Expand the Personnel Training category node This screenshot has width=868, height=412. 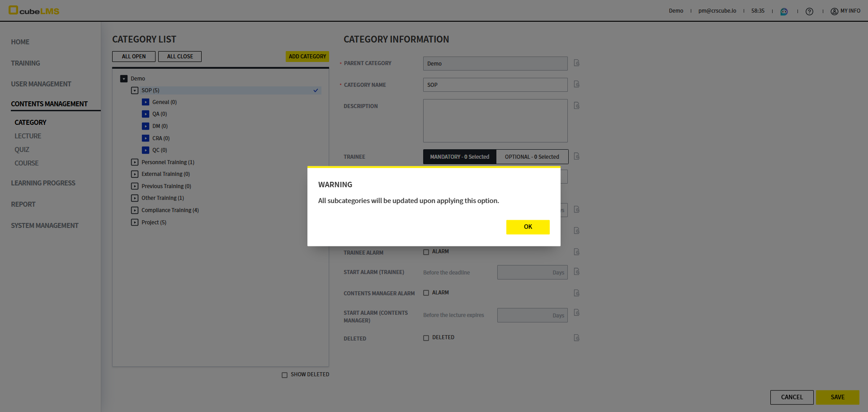pyautogui.click(x=135, y=162)
